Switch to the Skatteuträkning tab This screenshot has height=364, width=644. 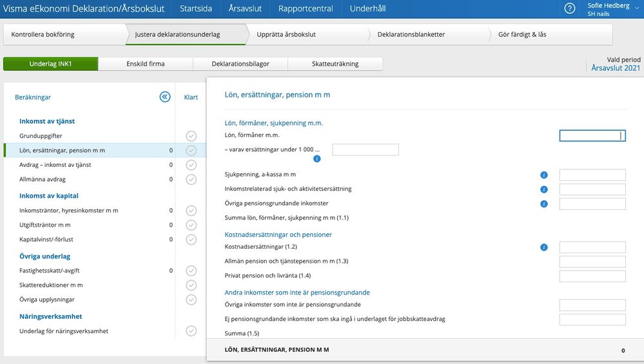tap(335, 64)
